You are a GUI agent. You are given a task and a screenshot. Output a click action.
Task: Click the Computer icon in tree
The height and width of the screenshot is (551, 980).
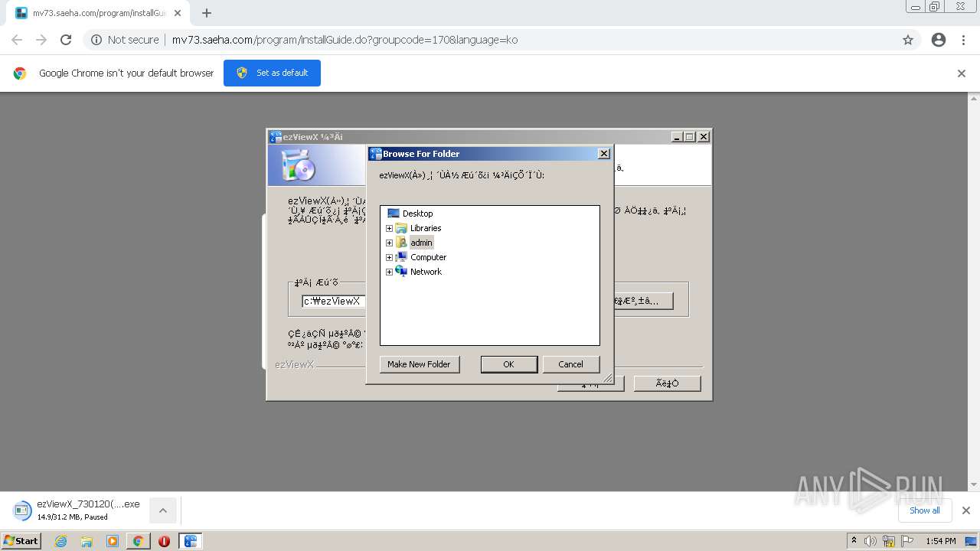401,257
